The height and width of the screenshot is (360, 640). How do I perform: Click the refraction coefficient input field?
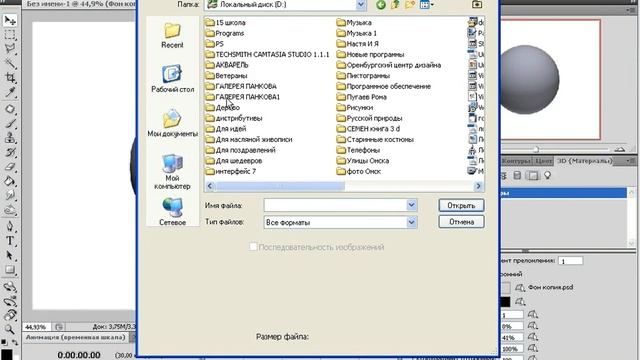click(x=571, y=261)
